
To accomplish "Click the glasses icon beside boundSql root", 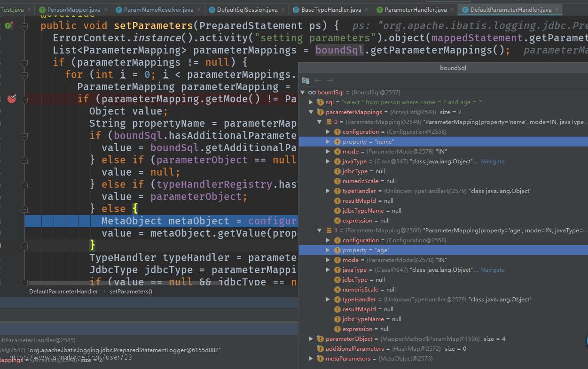I will click(x=312, y=92).
